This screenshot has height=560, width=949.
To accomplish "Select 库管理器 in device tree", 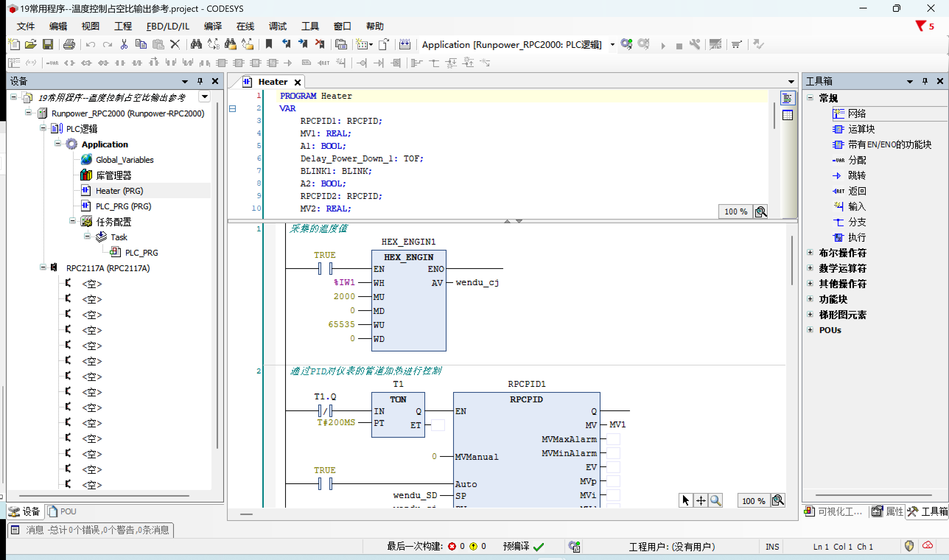I will click(x=113, y=175).
